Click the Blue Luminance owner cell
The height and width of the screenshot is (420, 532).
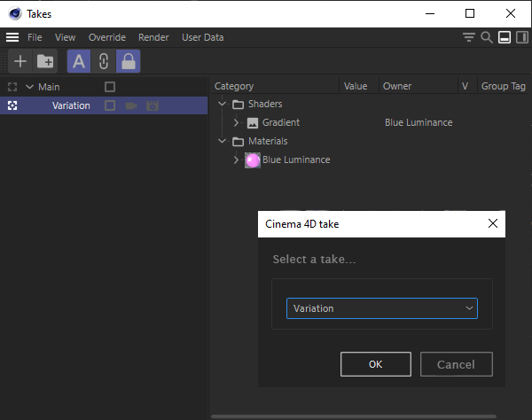[419, 122]
